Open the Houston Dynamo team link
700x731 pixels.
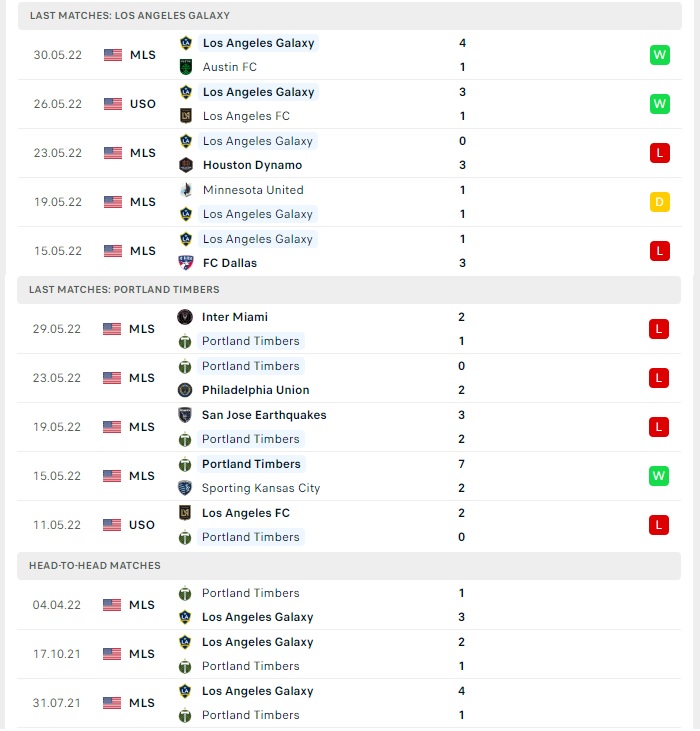click(x=252, y=165)
